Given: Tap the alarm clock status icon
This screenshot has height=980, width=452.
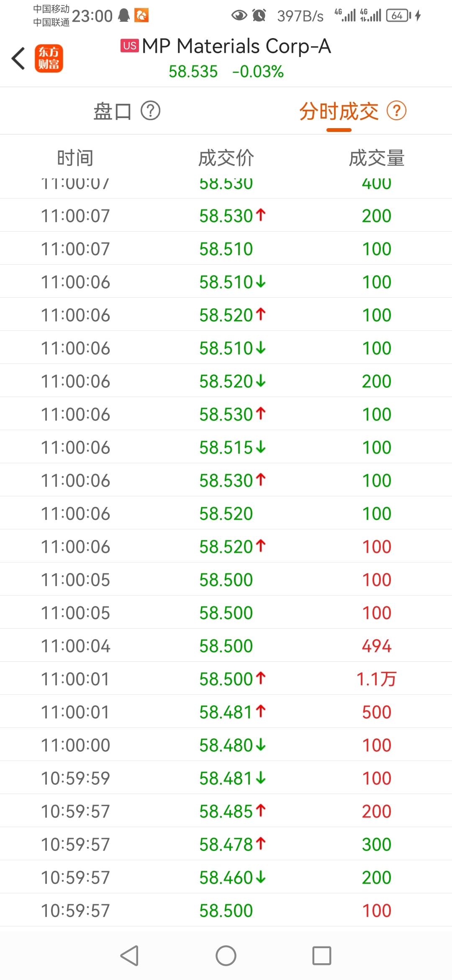Looking at the screenshot, I should pyautogui.click(x=259, y=15).
